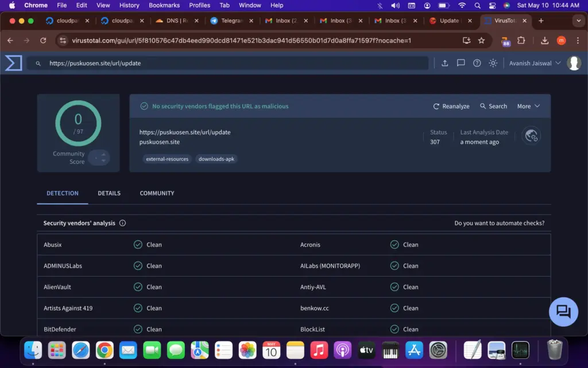Viewport: 588px width, 368px height.
Task: Close the VirusTotal browser tab
Action: click(x=525, y=21)
